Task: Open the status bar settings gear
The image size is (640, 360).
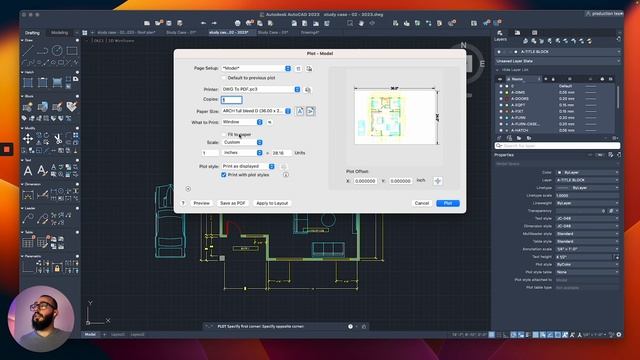Action: click(x=619, y=335)
